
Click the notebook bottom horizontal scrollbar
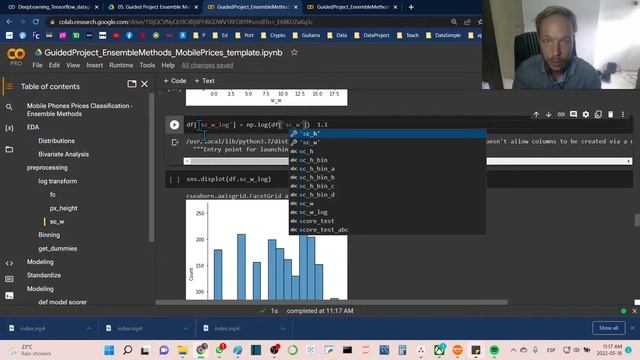click(x=331, y=302)
